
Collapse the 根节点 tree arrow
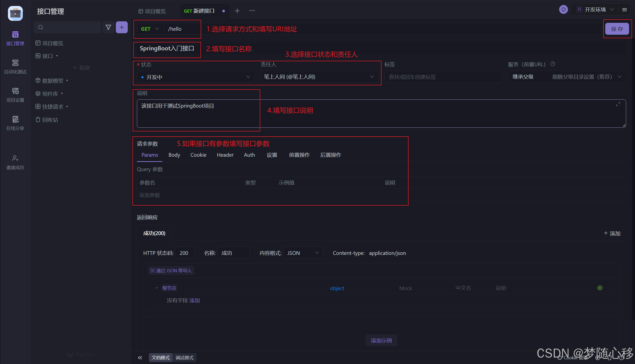[157, 288]
